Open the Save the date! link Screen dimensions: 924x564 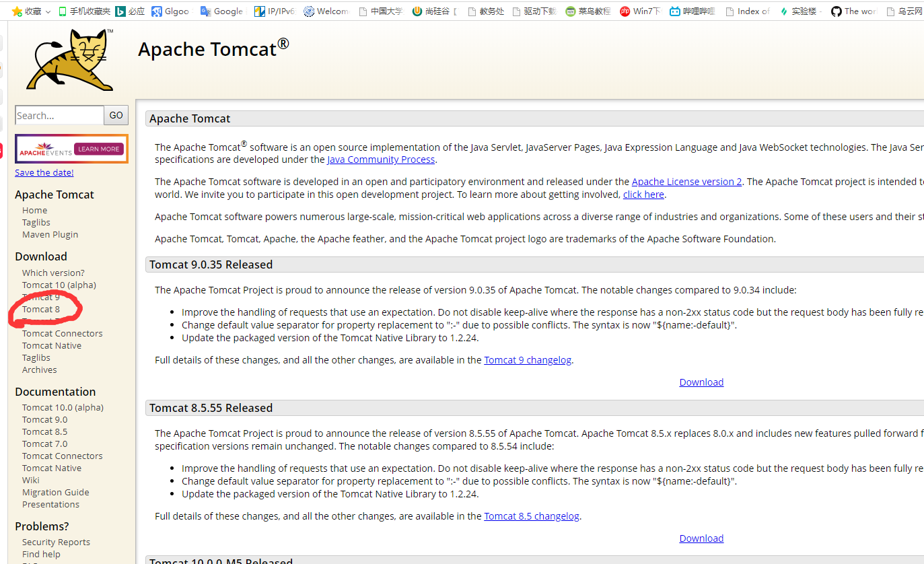(x=44, y=172)
